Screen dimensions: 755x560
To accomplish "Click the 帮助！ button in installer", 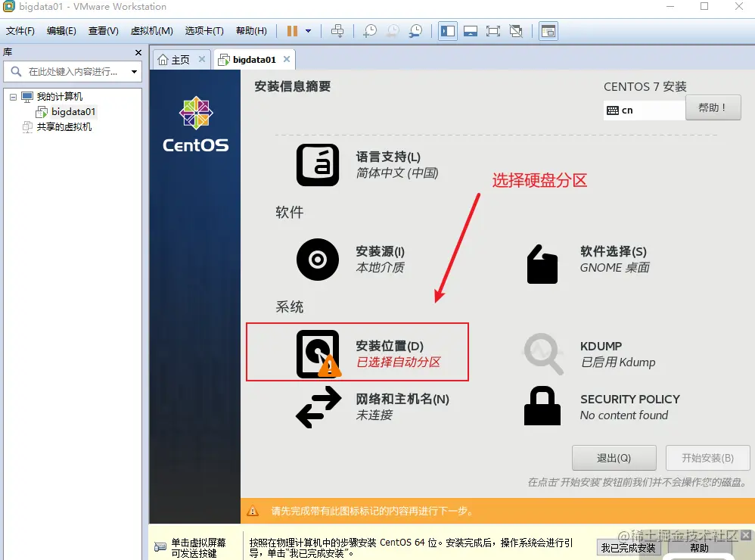I will [x=713, y=107].
